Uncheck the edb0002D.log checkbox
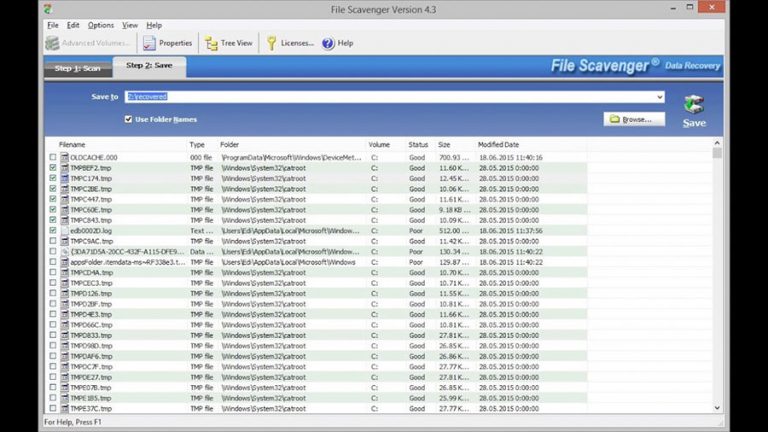Viewport: 768px width, 432px height. click(52, 230)
